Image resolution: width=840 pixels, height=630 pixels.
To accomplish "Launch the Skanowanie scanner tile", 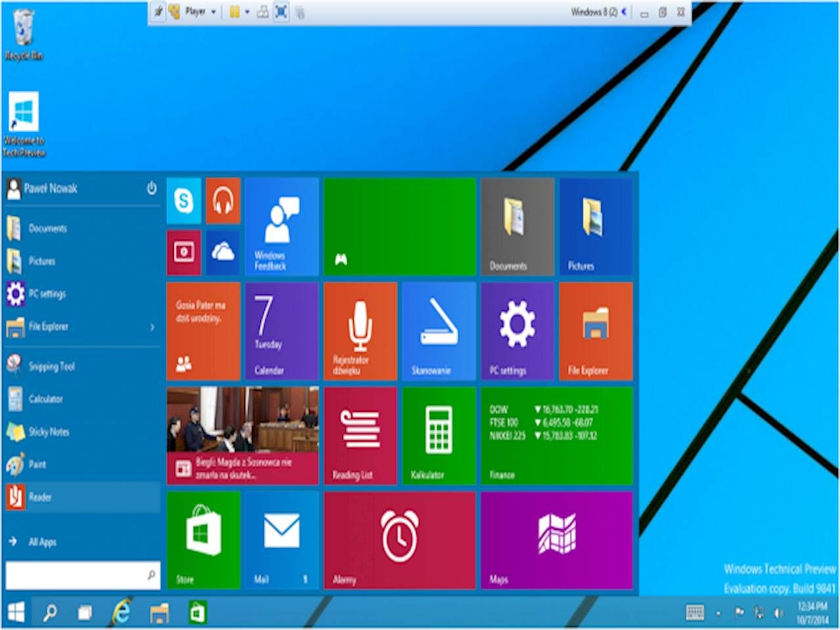I will tap(438, 331).
